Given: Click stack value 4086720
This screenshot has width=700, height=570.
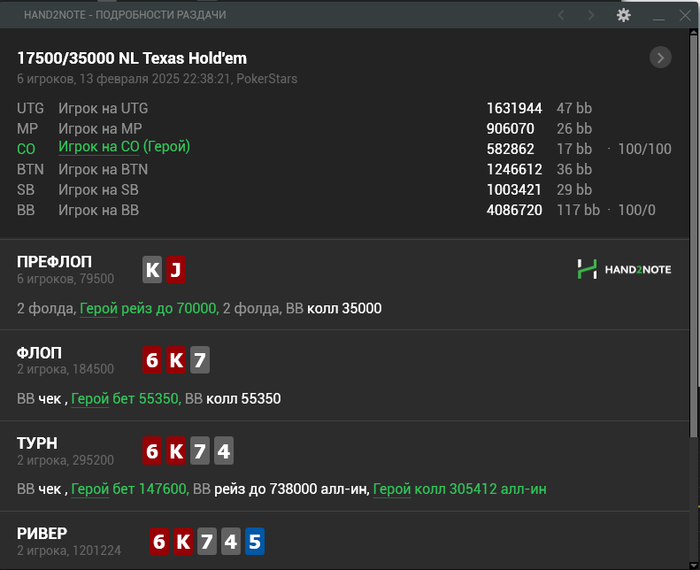Looking at the screenshot, I should [x=514, y=210].
